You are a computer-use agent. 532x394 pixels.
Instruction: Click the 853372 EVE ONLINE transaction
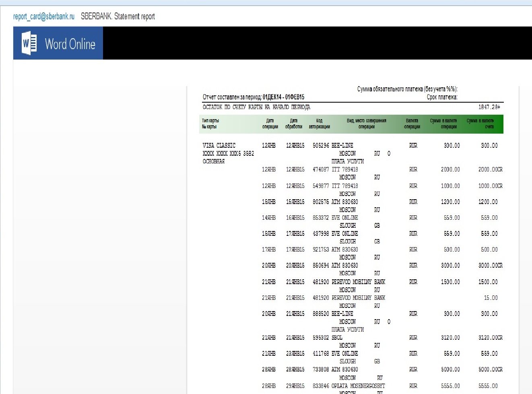click(335, 218)
